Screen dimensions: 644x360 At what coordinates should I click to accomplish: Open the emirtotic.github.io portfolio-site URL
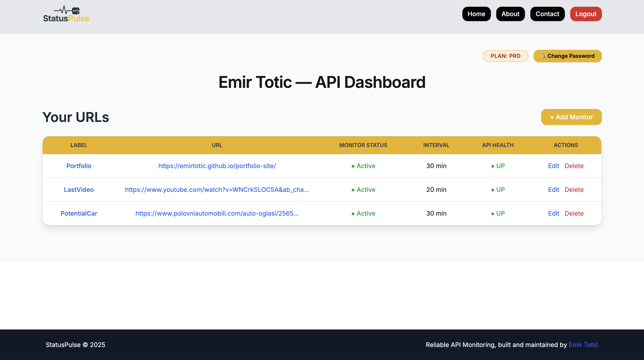(x=217, y=166)
